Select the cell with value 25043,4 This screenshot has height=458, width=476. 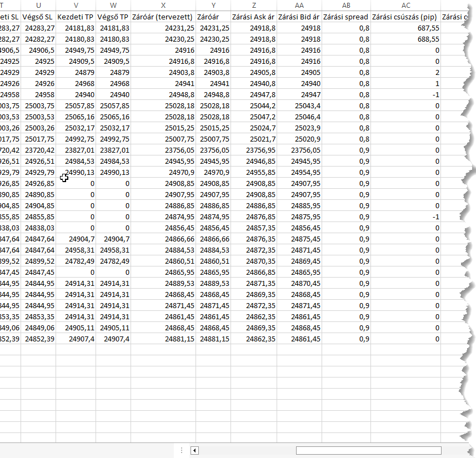pyautogui.click(x=299, y=106)
